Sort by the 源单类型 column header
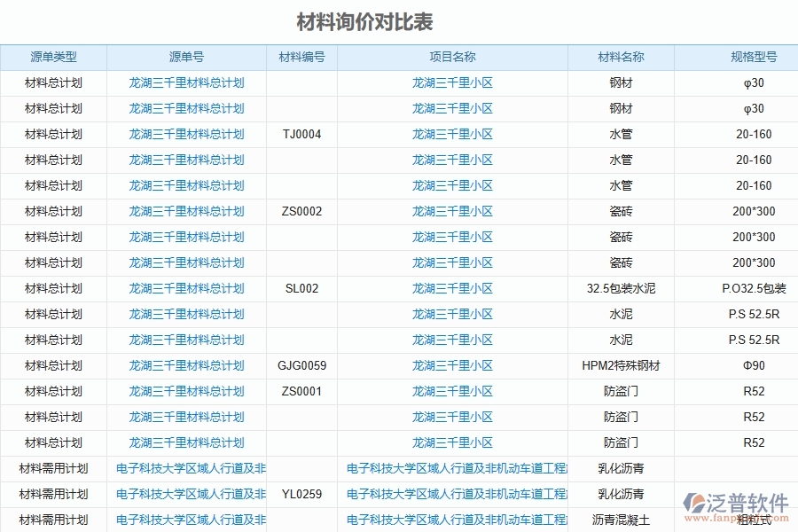This screenshot has height=532, width=798. [52, 57]
